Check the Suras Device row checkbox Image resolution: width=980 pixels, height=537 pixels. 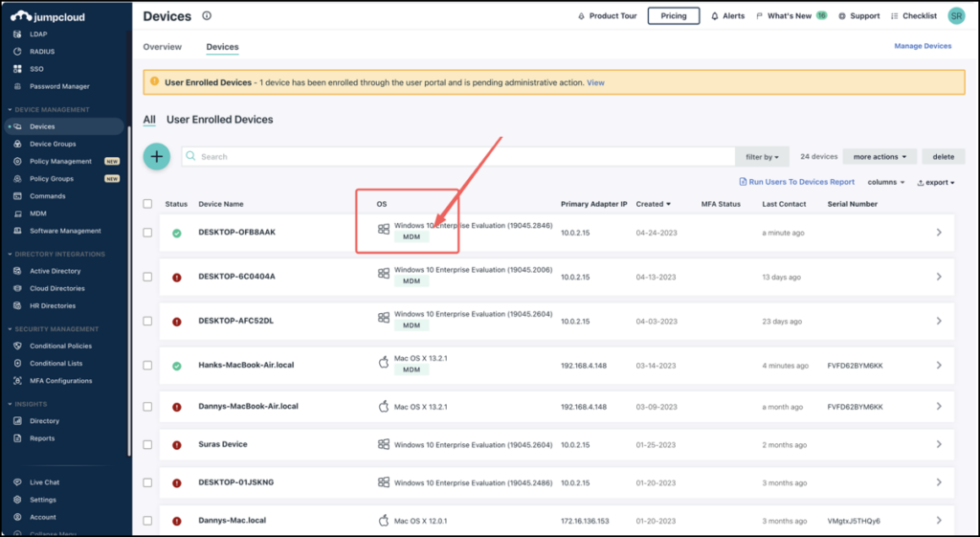[x=147, y=445]
